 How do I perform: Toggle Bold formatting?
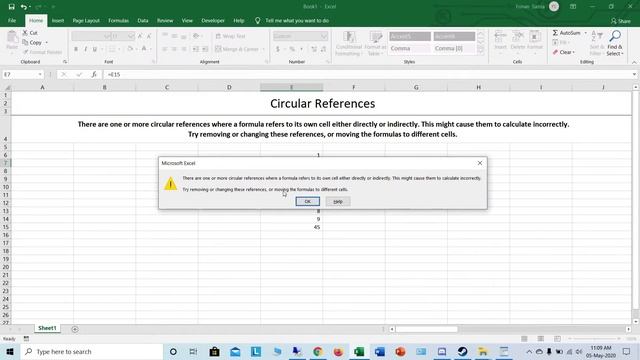[76, 49]
